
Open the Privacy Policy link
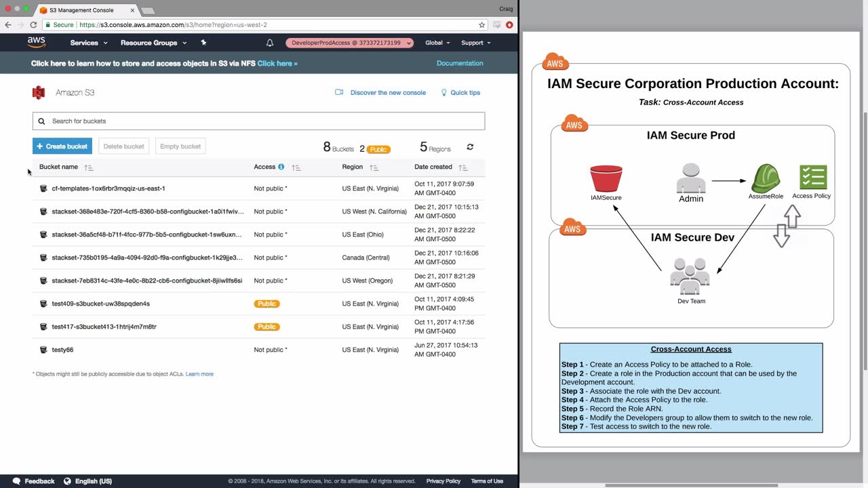pos(443,481)
